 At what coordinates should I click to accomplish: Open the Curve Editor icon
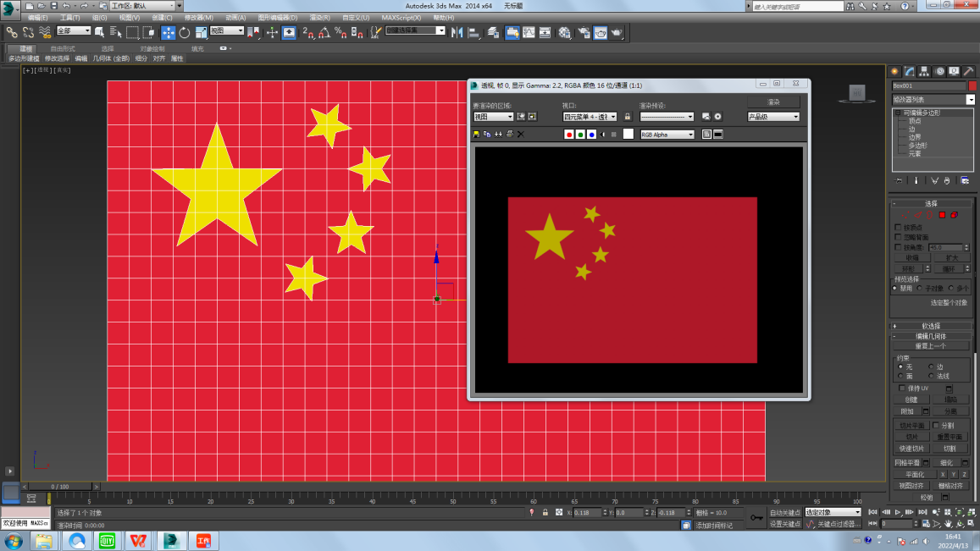[x=529, y=32]
